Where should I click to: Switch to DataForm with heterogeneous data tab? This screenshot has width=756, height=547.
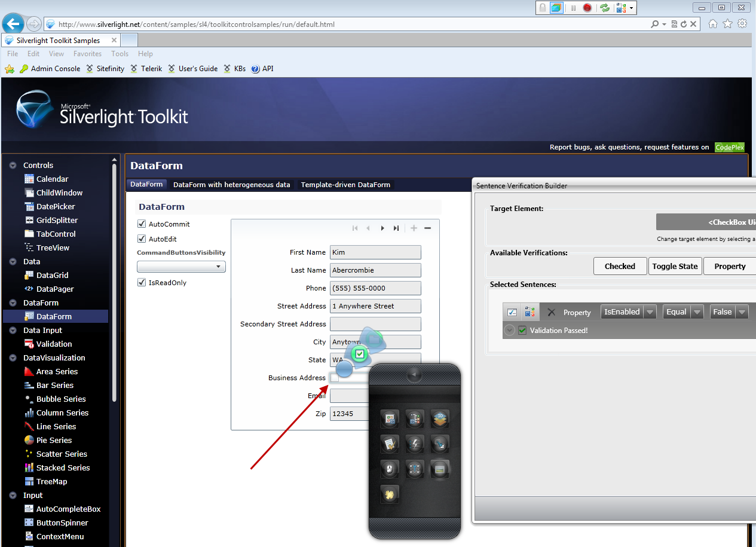pos(232,185)
